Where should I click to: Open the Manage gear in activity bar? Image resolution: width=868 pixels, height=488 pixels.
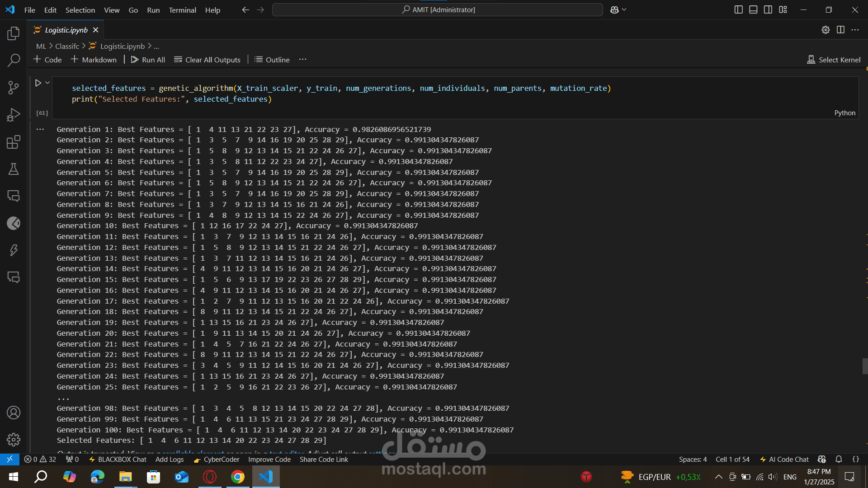click(14, 439)
